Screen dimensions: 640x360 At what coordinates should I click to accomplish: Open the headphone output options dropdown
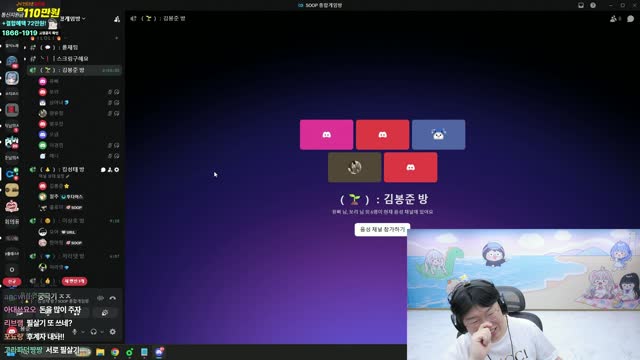pyautogui.click(x=102, y=332)
